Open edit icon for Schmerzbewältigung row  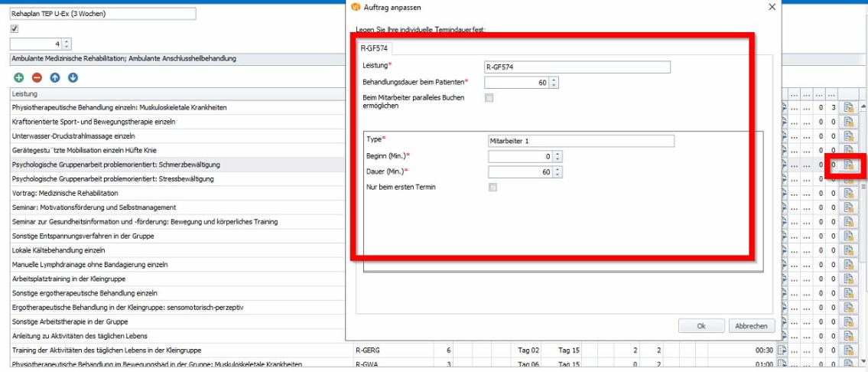click(x=848, y=165)
